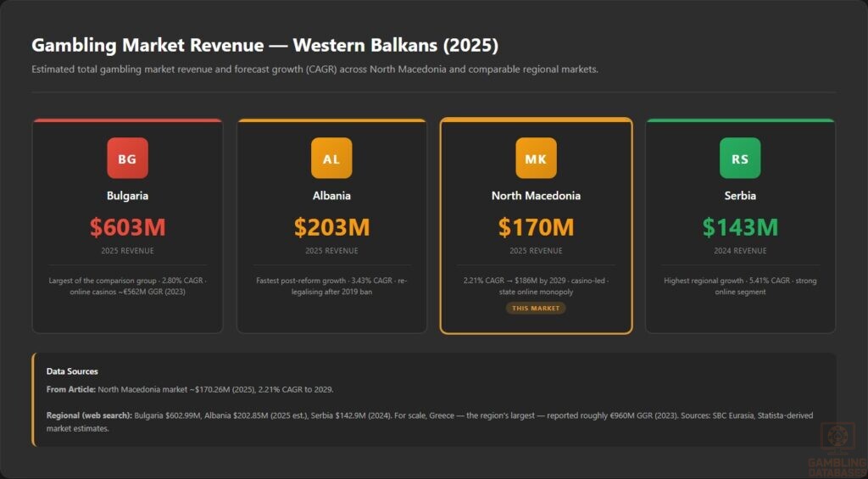
Task: Click the orange AL country badge
Action: [x=331, y=159]
